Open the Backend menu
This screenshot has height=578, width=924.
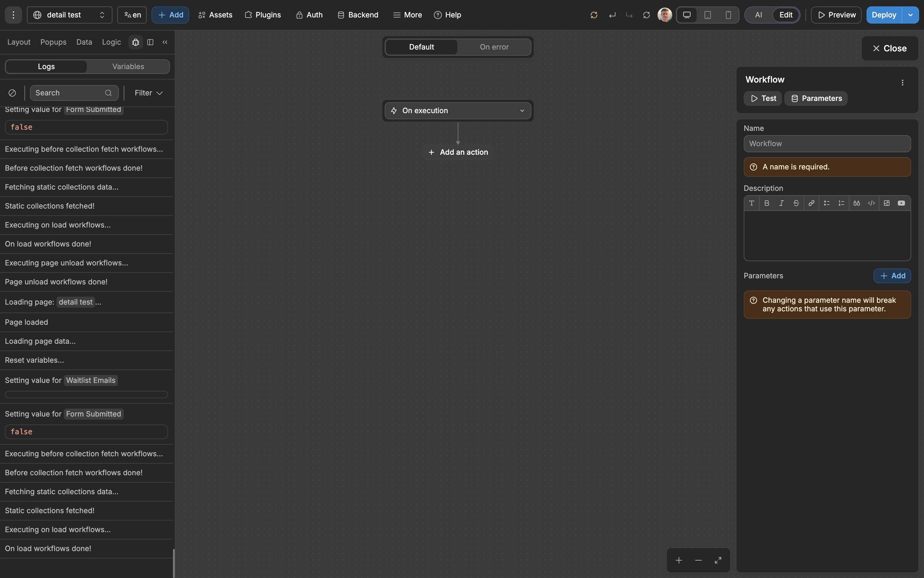pos(358,15)
